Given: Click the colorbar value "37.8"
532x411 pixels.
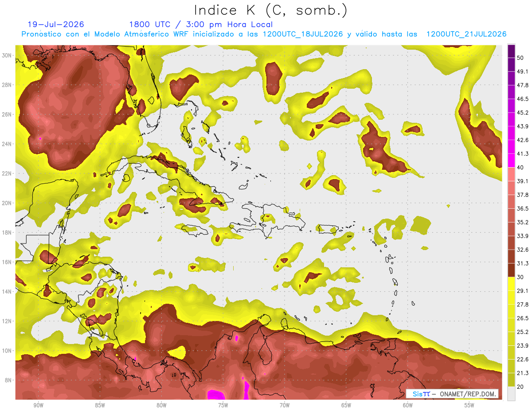Looking at the screenshot, I should (523, 195).
